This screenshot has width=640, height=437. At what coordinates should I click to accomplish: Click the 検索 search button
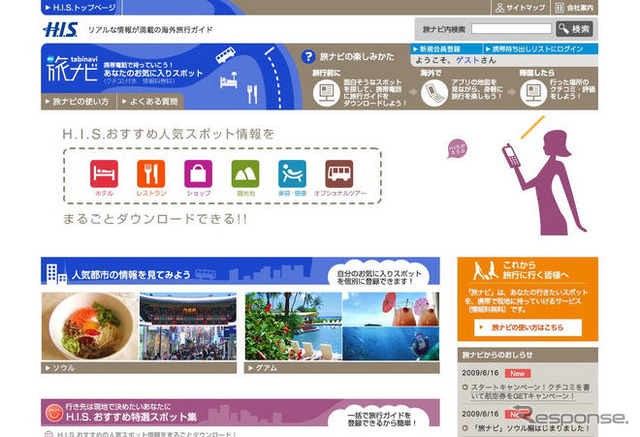[x=574, y=29]
